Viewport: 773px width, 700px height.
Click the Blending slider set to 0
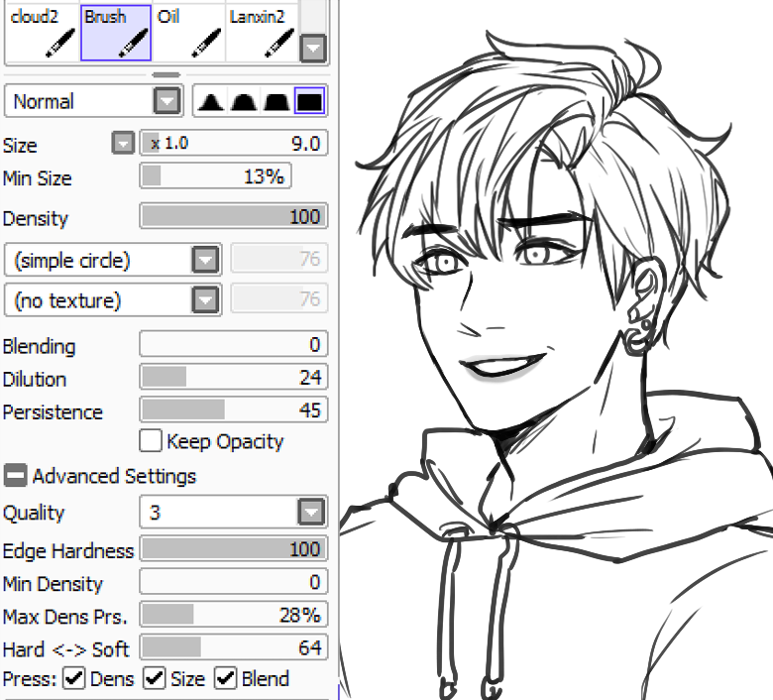coord(234,344)
